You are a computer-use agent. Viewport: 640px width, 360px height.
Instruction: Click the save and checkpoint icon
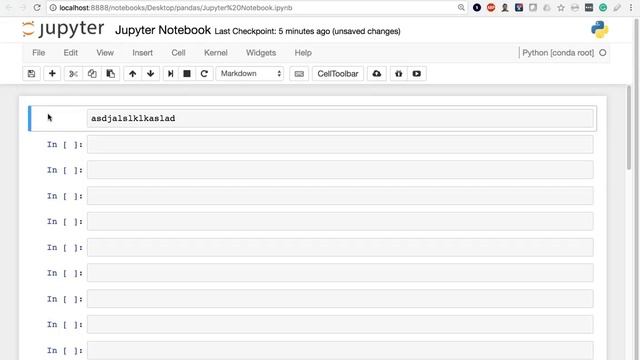(x=31, y=74)
